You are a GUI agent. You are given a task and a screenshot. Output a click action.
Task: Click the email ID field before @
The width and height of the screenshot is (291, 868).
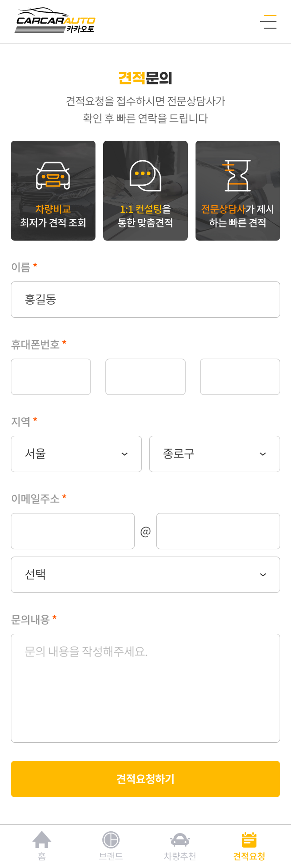pyautogui.click(x=73, y=531)
